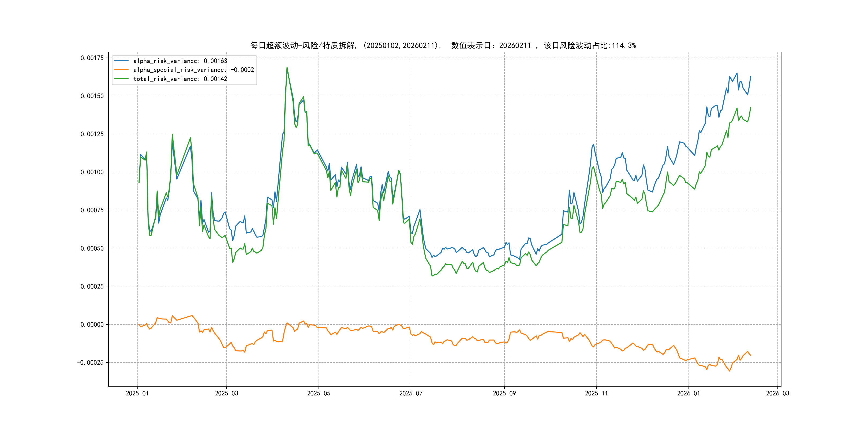868x434 pixels.
Task: Click the 0.00175 y-axis tick label
Action: pyautogui.click(x=92, y=58)
